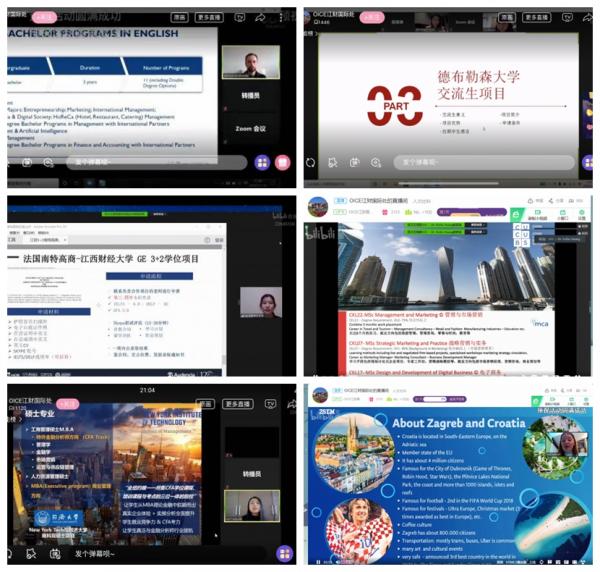Screen dimensions: 600x572
Task: Open streamer avatar in Zagreb stream page
Action: [x=320, y=394]
